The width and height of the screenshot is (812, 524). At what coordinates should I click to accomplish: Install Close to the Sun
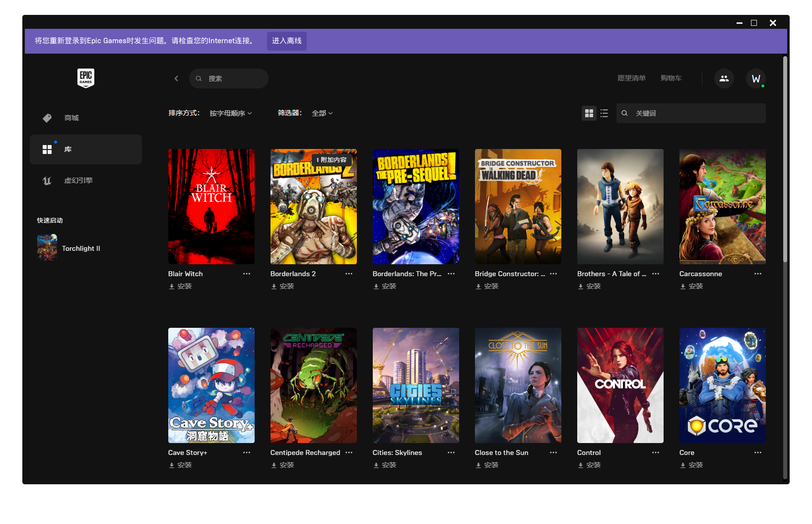(x=487, y=465)
